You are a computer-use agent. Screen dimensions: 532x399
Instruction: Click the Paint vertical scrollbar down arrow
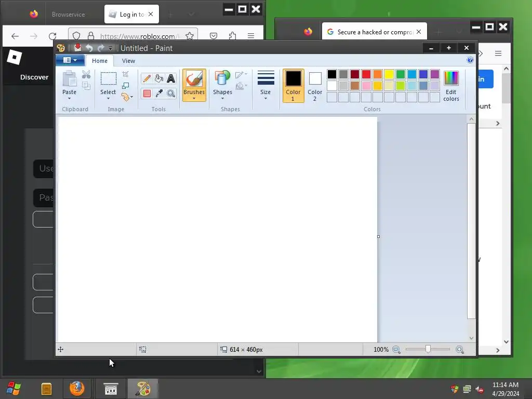(471, 338)
